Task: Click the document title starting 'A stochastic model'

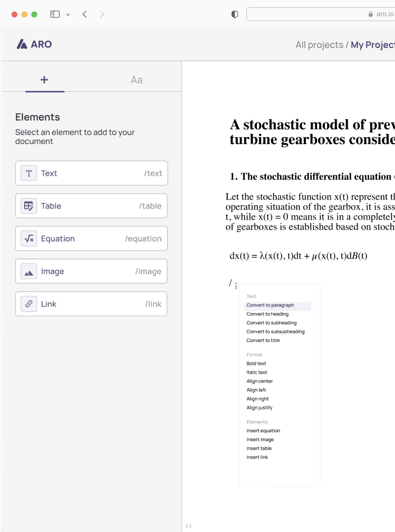Action: (x=312, y=132)
